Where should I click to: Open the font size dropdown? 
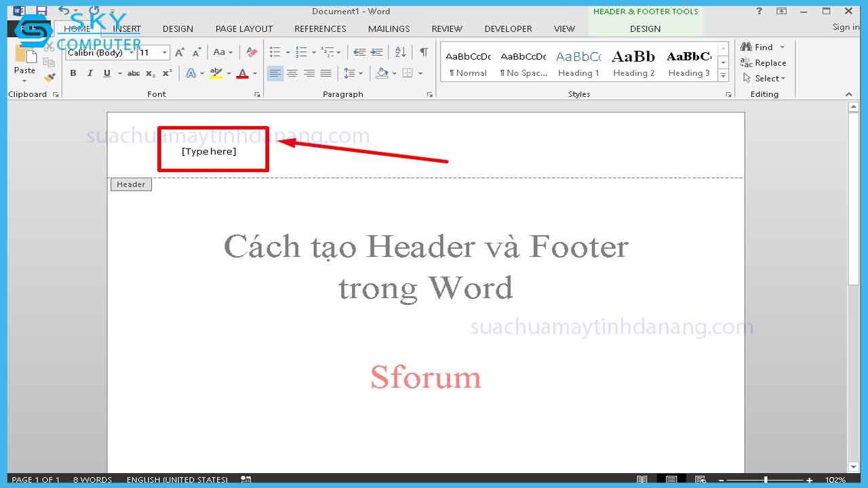tap(164, 53)
